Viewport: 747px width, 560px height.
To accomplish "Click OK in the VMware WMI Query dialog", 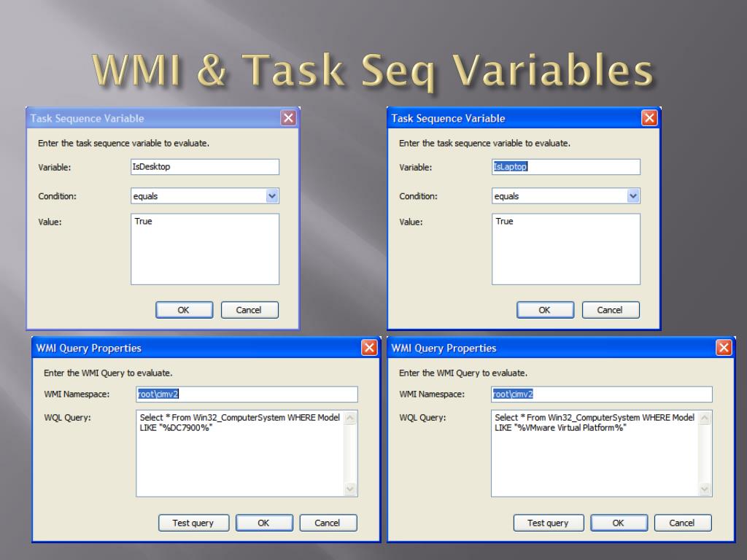I will 619,523.
